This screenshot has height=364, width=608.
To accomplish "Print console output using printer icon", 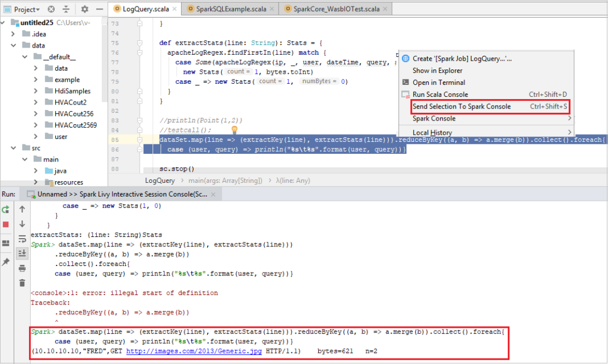I will [x=22, y=268].
